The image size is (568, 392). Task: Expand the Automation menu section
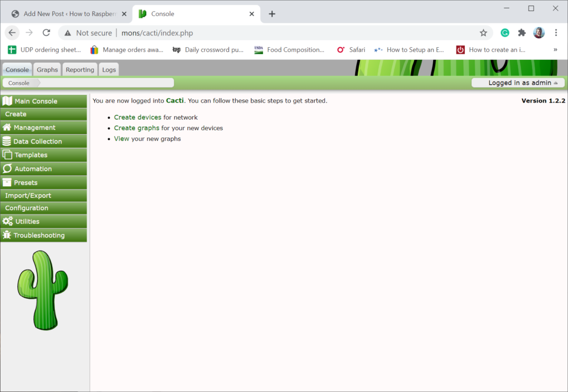pos(44,169)
